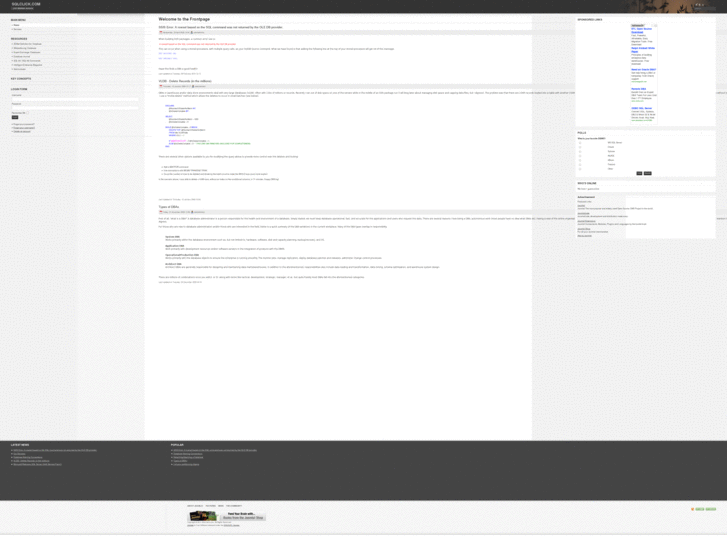727x545 pixels.
Task: Select Oracle poll option
Action: pyautogui.click(x=580, y=147)
